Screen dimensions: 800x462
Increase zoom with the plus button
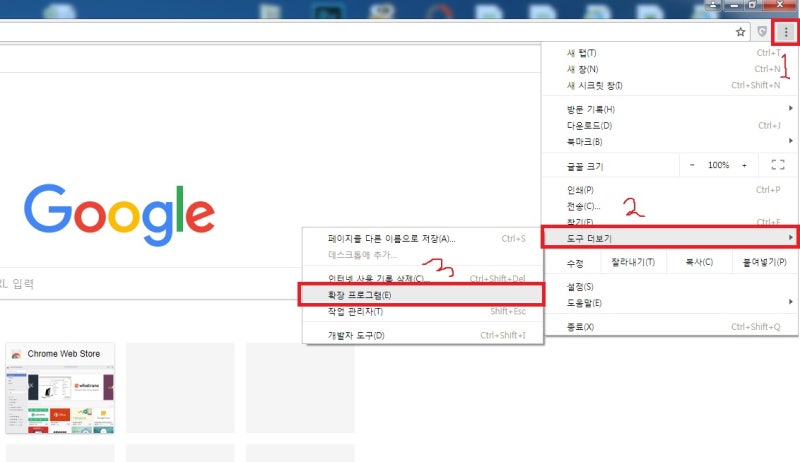[x=744, y=165]
